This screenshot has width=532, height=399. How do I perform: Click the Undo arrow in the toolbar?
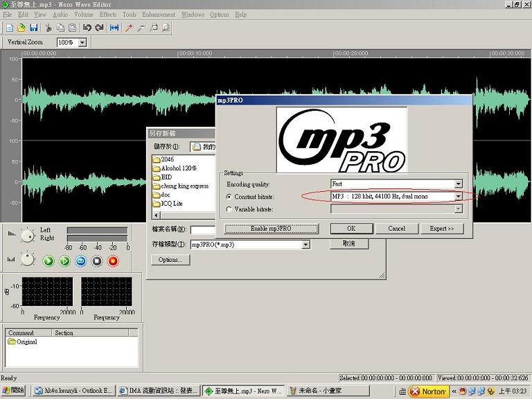coord(87,28)
